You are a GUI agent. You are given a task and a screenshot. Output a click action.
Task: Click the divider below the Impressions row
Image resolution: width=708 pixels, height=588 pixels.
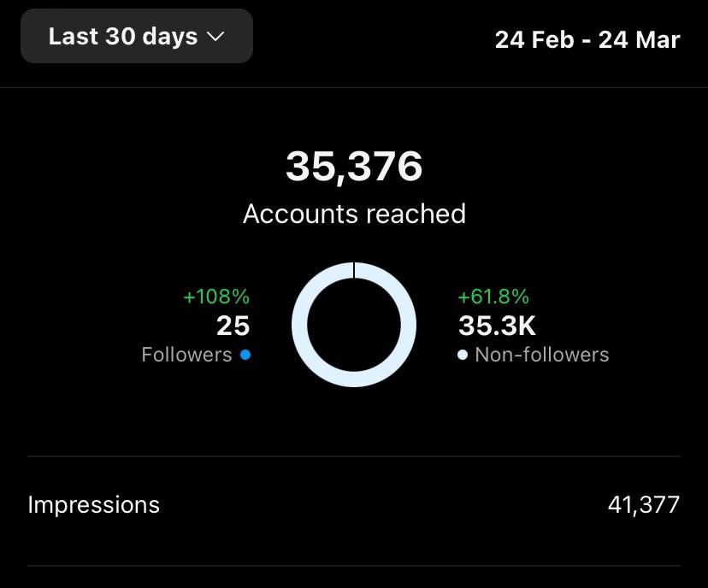(354, 566)
